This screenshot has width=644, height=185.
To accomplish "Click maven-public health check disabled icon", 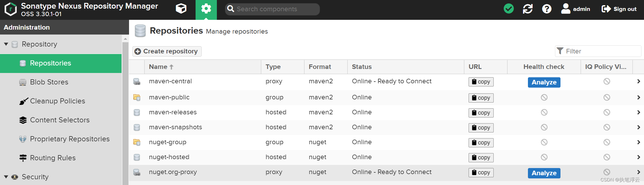I will pyautogui.click(x=544, y=97).
